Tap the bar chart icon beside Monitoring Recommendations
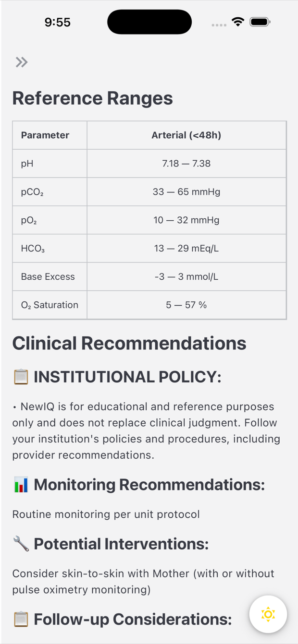This screenshot has width=298, height=644. (21, 485)
